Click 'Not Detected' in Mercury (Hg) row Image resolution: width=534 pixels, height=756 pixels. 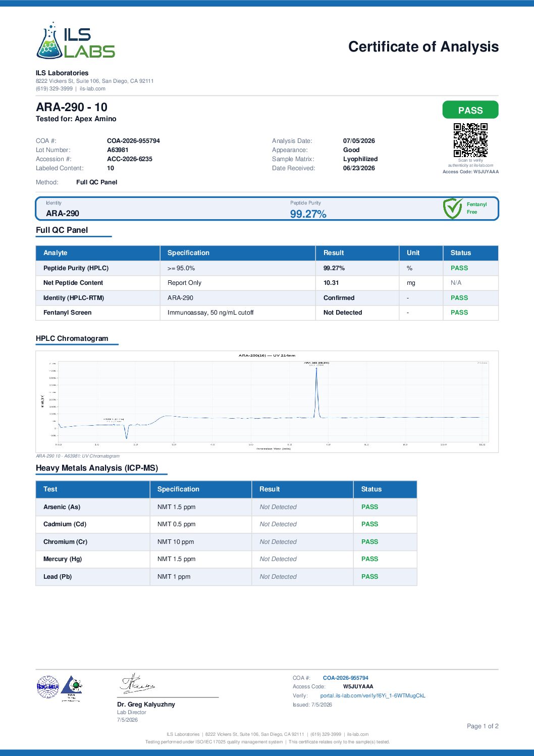click(x=278, y=559)
